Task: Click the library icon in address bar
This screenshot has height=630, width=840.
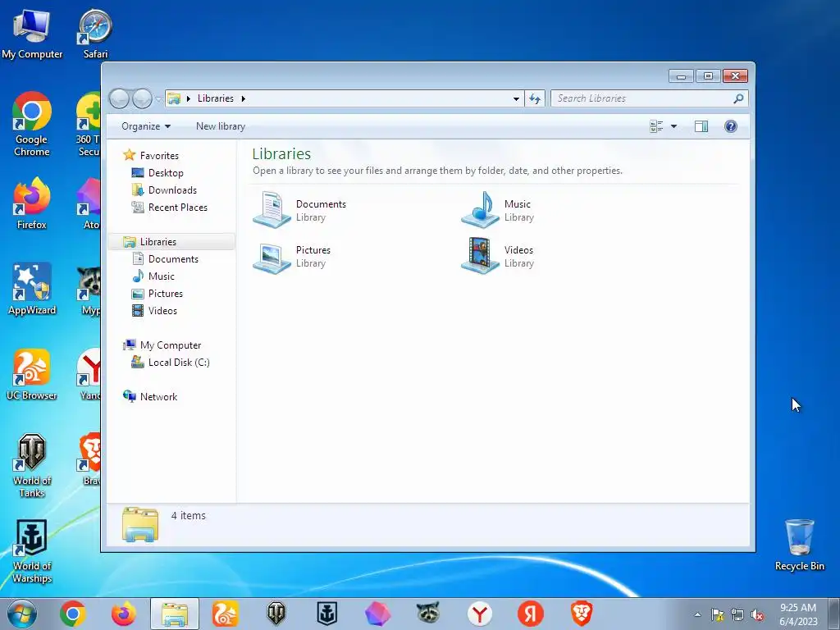Action: [174, 98]
